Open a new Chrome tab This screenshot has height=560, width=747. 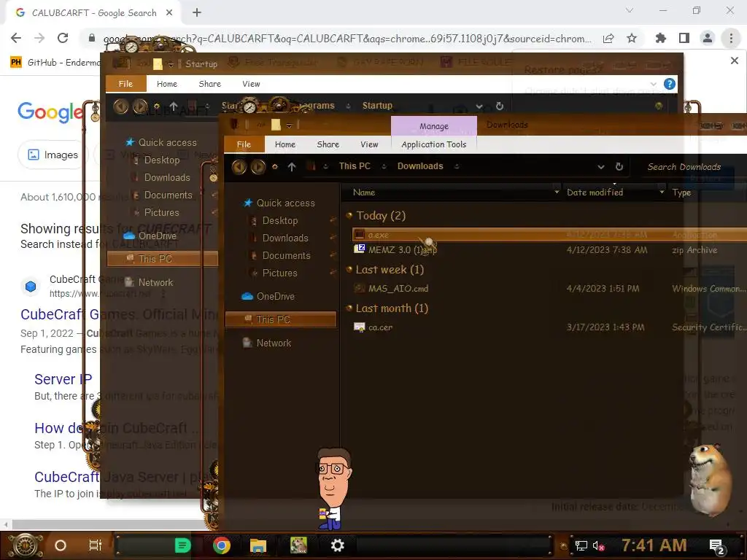coord(197,13)
